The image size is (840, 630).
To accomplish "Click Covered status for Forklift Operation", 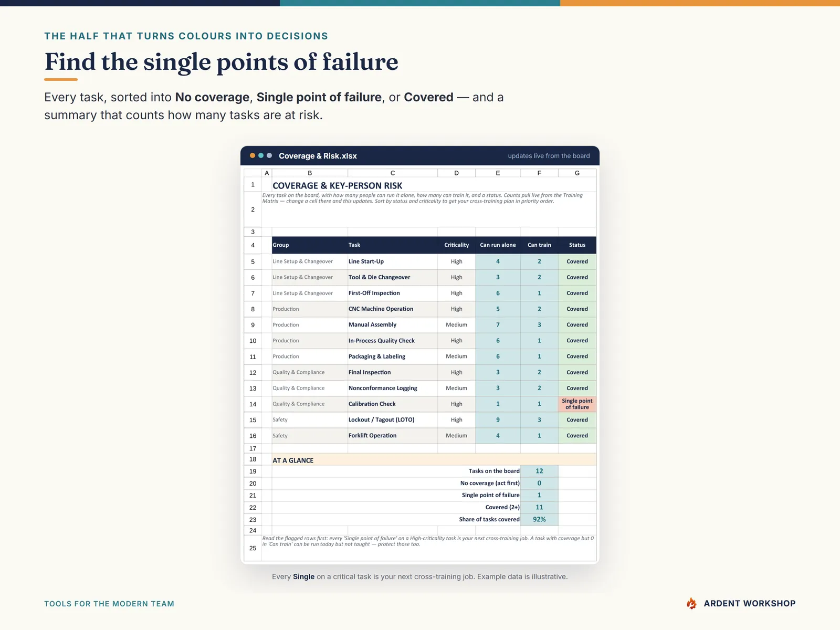I will click(x=577, y=435).
